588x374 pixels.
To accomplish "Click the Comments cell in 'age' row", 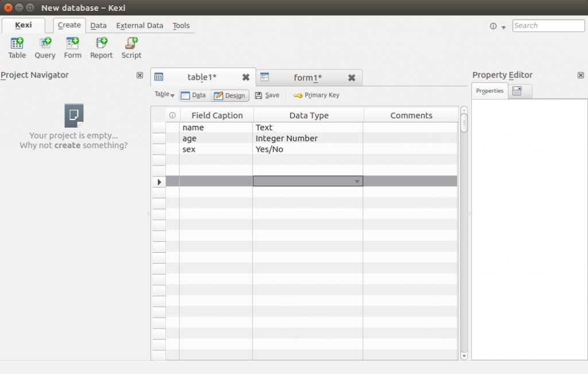I will point(410,138).
